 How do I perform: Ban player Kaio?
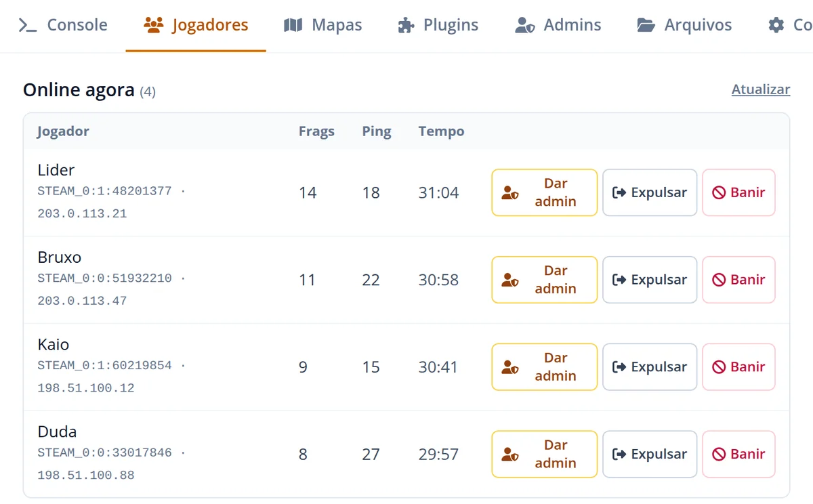pyautogui.click(x=738, y=367)
